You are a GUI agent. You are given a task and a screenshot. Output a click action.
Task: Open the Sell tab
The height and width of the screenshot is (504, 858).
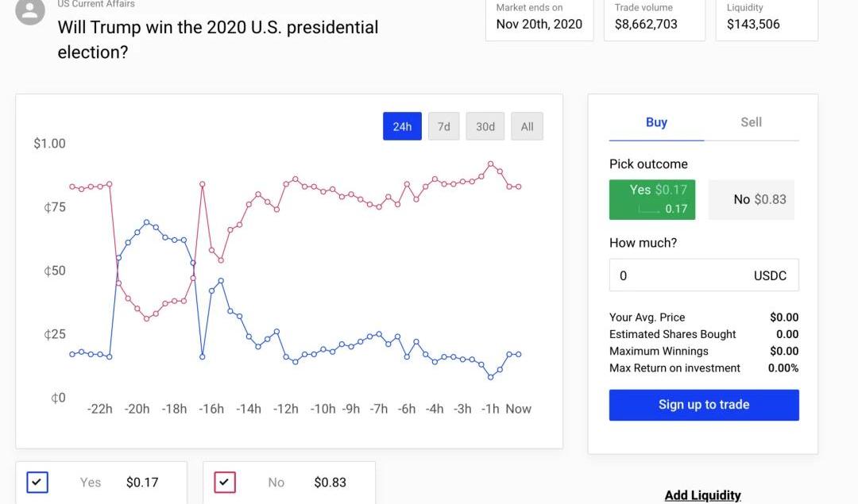(x=751, y=122)
